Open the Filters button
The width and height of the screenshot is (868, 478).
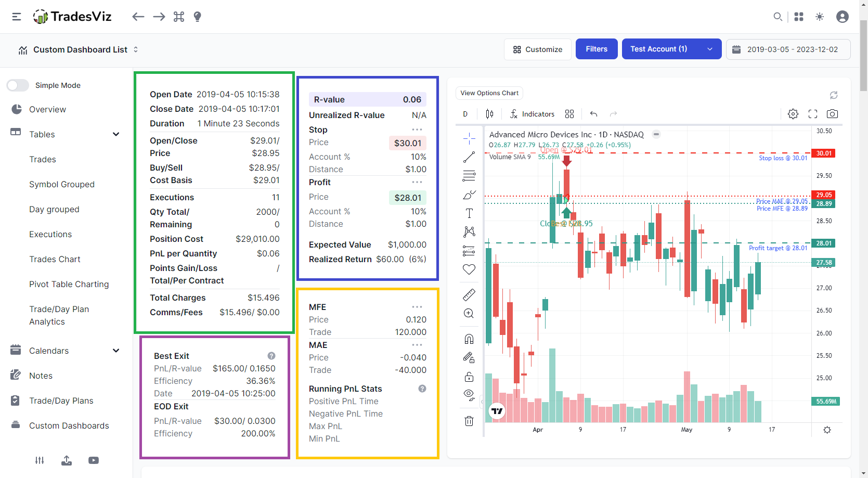[x=597, y=49]
